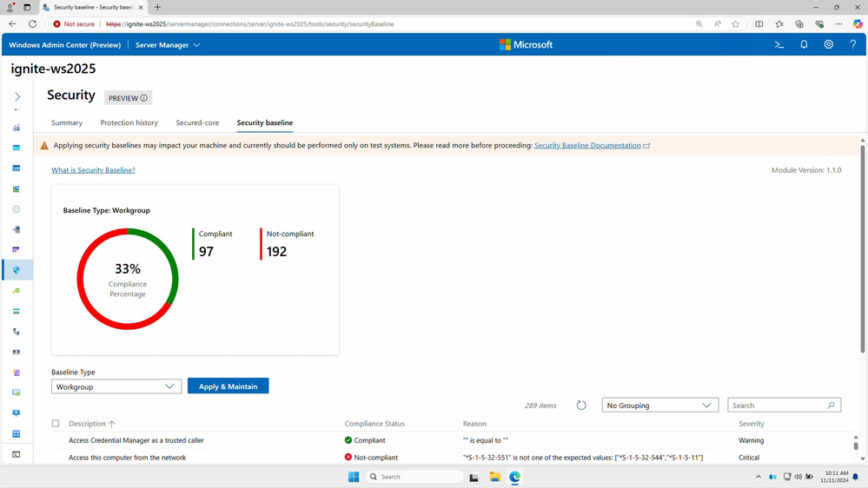Open Edge split screen icon
868x488 pixels.
click(759, 23)
